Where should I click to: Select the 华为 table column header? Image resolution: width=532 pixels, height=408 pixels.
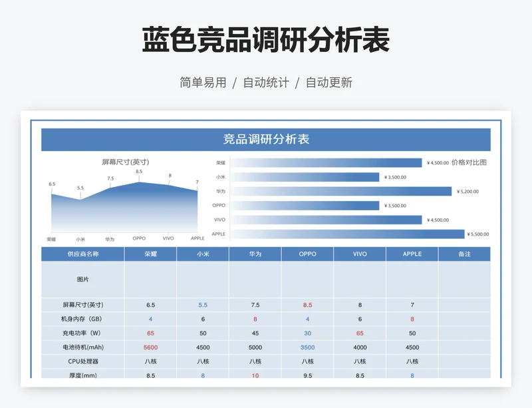point(255,254)
